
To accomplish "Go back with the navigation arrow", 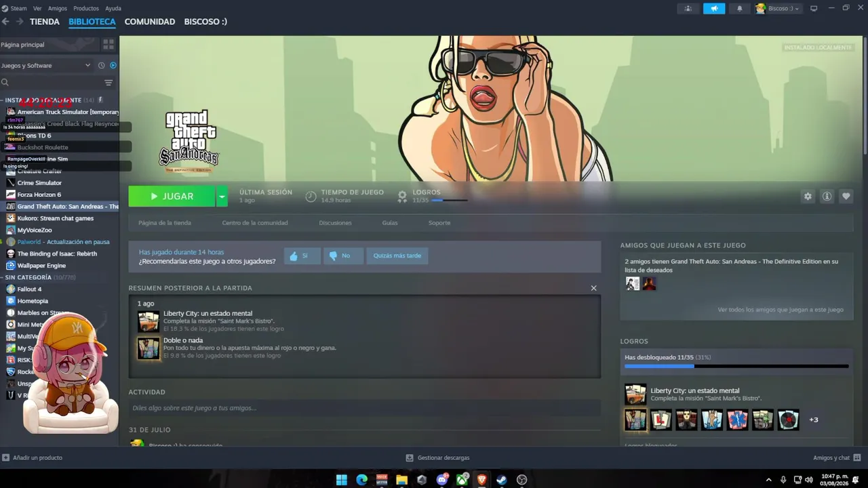I will [5, 22].
